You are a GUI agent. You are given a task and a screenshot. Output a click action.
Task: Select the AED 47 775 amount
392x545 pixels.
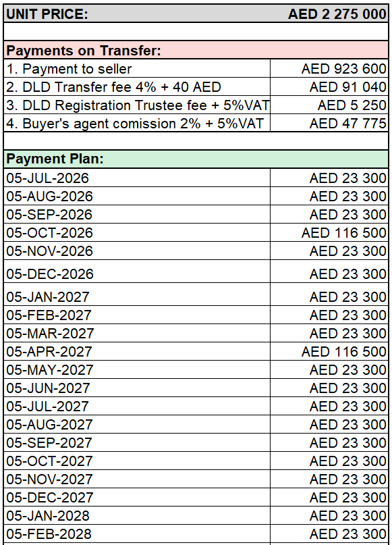coord(329,124)
